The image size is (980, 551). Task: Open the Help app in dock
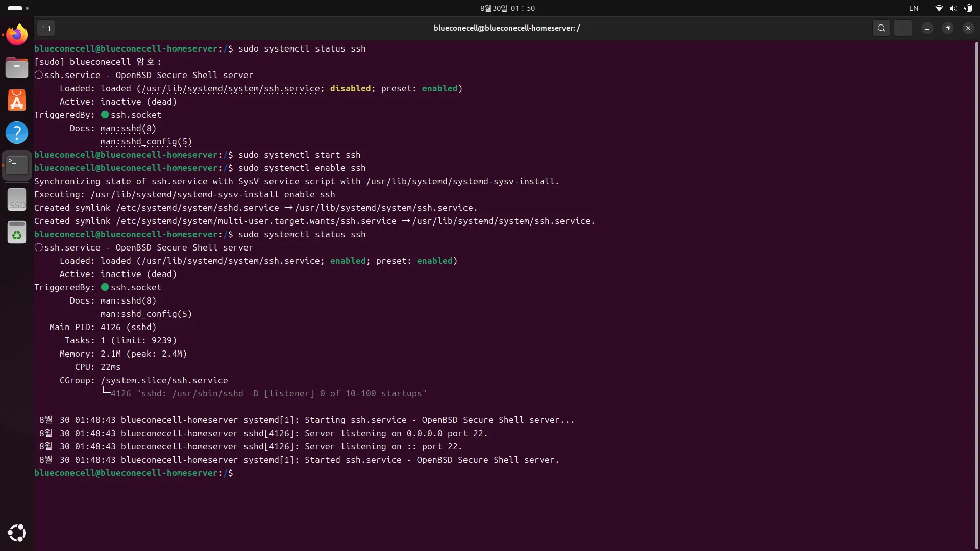click(x=17, y=133)
